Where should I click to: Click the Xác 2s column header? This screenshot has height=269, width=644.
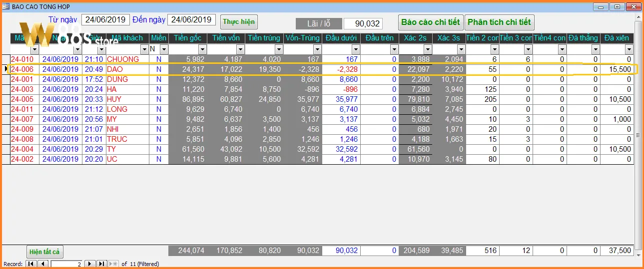click(415, 38)
